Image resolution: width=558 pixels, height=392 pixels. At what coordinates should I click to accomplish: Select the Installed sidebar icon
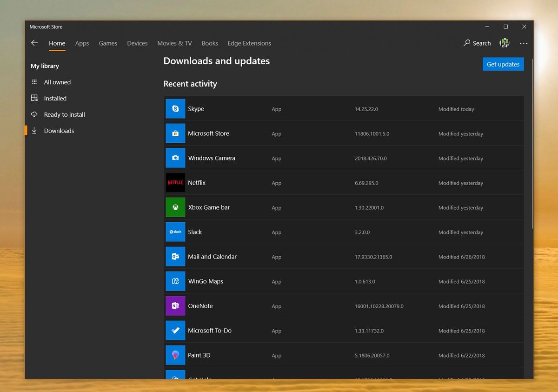(34, 98)
